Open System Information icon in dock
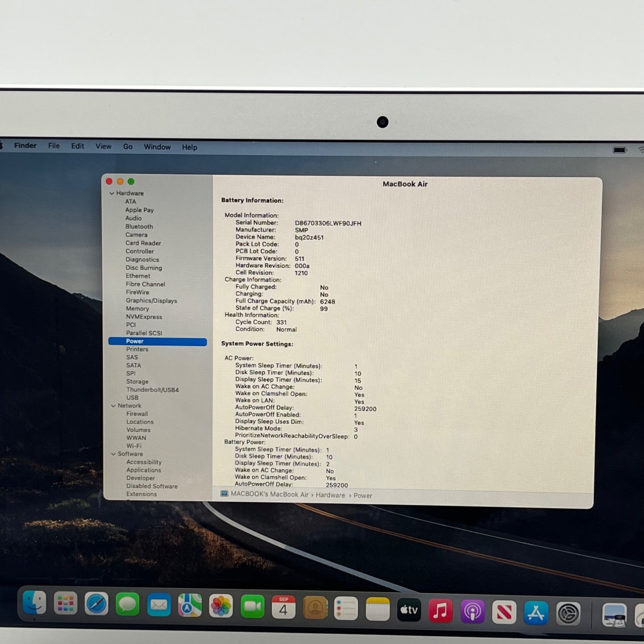Image resolution: width=644 pixels, height=644 pixels. click(615, 615)
